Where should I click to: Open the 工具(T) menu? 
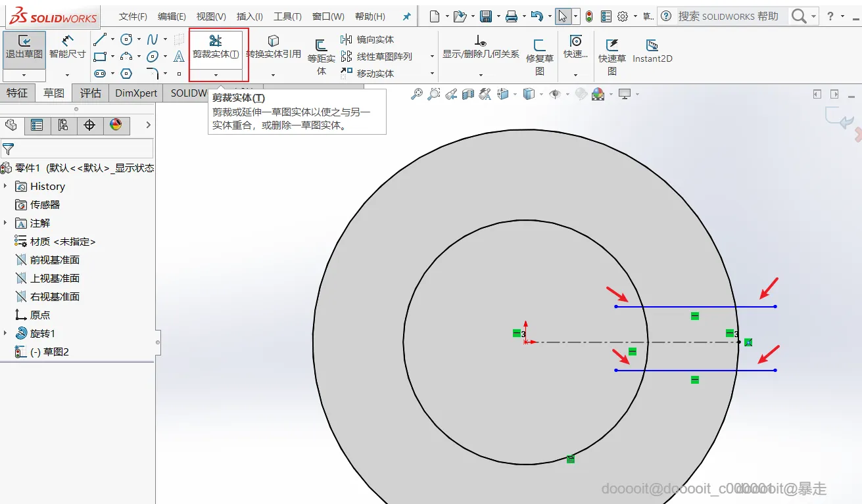287,16
